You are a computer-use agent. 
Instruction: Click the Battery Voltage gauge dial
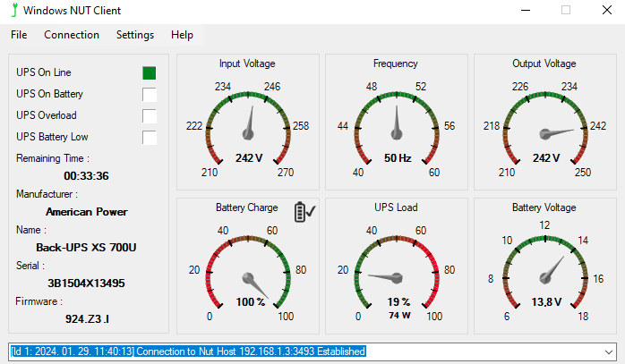pos(545,272)
